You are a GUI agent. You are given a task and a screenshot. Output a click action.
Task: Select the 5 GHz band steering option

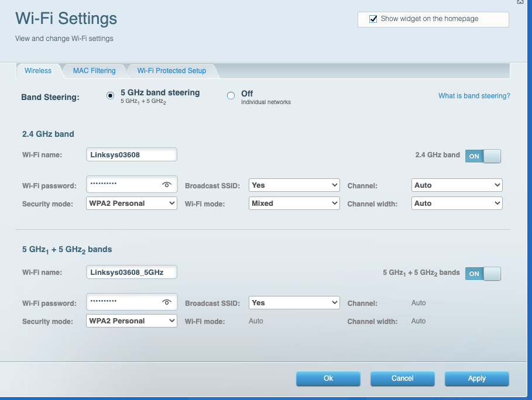(110, 95)
